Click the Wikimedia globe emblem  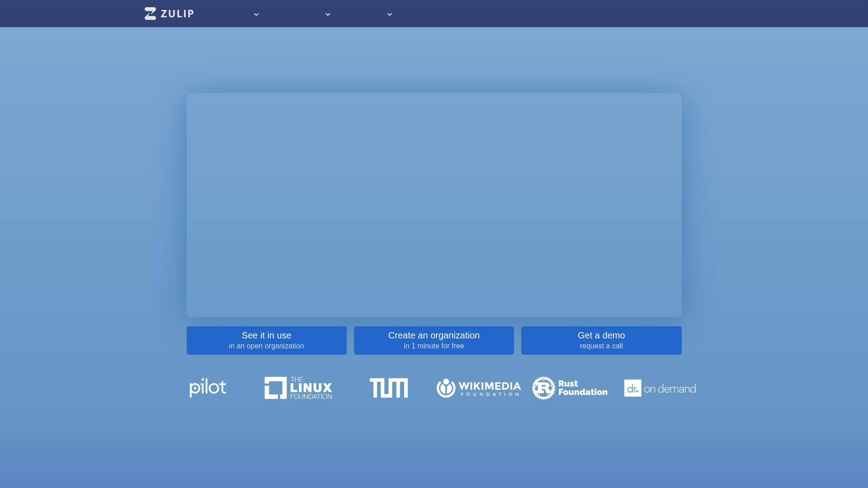(446, 388)
